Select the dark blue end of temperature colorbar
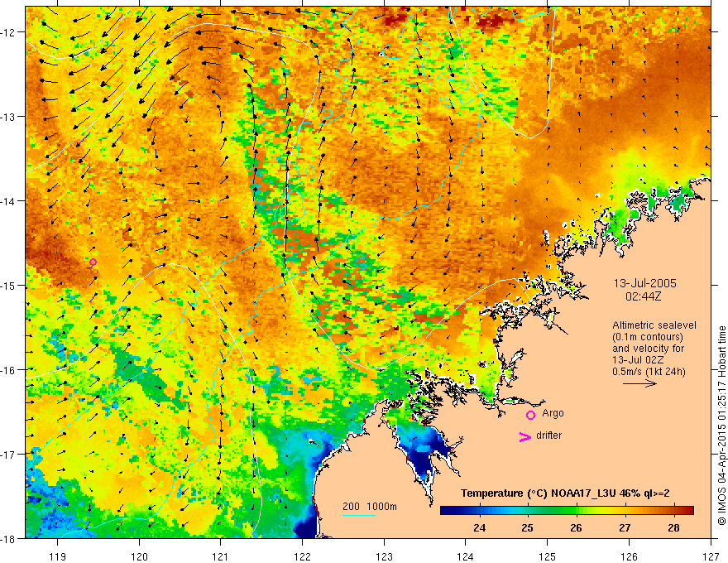 (448, 511)
